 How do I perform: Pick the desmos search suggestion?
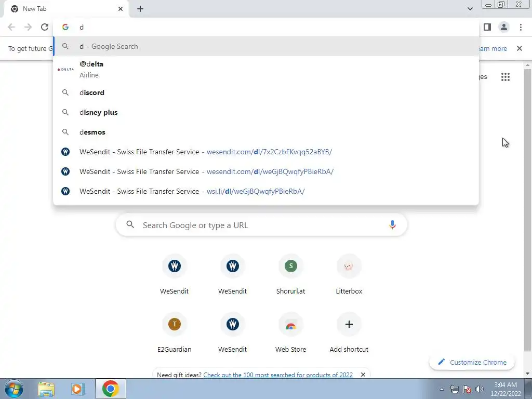266,132
